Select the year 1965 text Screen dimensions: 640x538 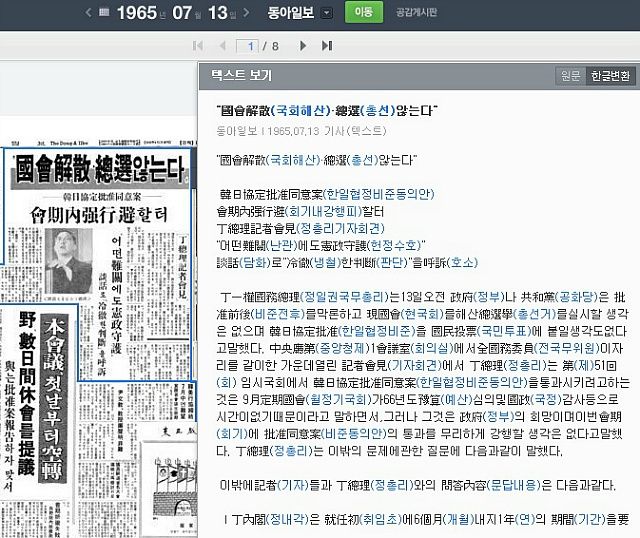pos(137,13)
